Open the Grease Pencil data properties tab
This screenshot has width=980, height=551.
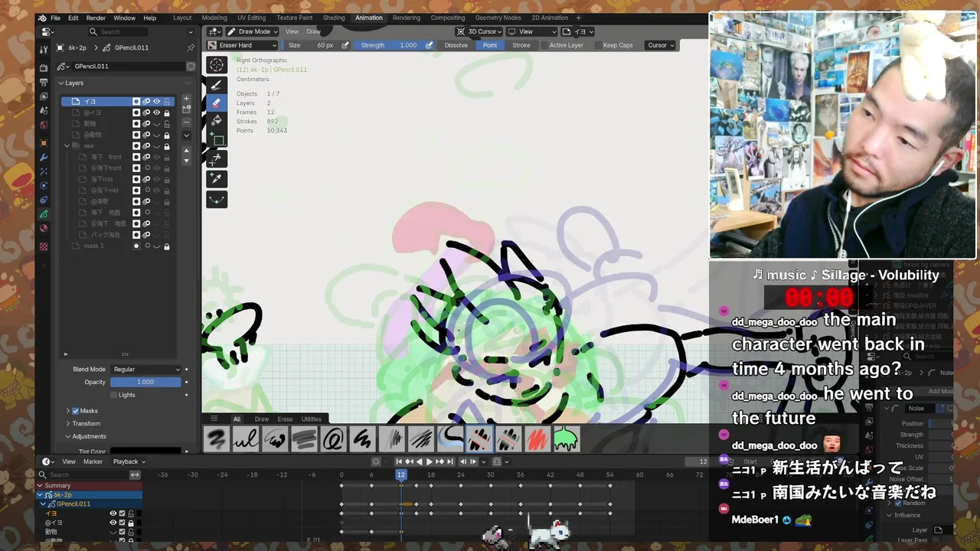[44, 214]
